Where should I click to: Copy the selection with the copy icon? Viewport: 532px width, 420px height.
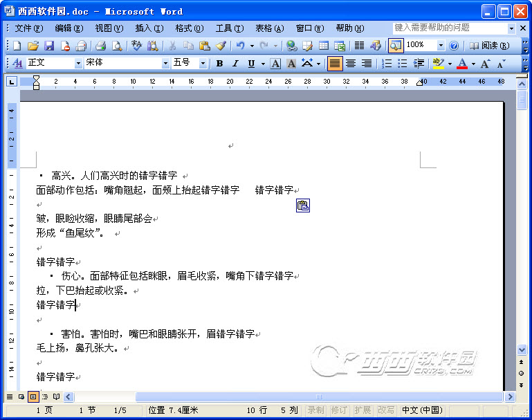(188, 46)
